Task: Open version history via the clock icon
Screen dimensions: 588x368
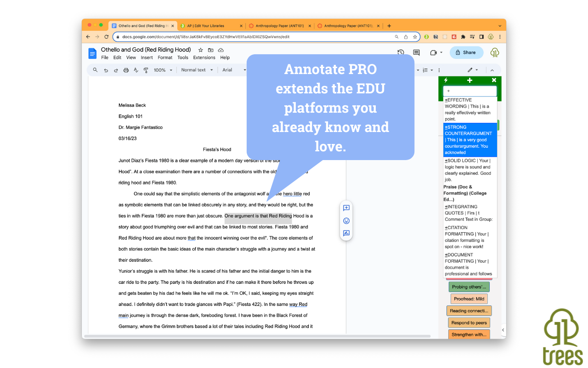Action: click(400, 52)
